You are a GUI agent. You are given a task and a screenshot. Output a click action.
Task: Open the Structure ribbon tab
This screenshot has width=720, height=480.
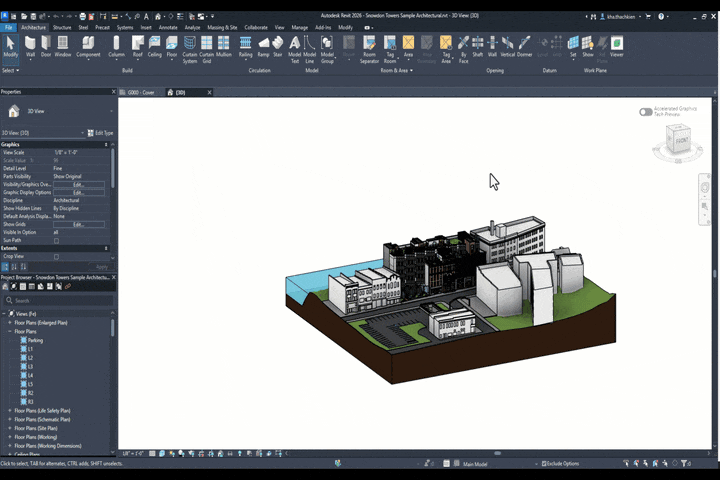62,28
